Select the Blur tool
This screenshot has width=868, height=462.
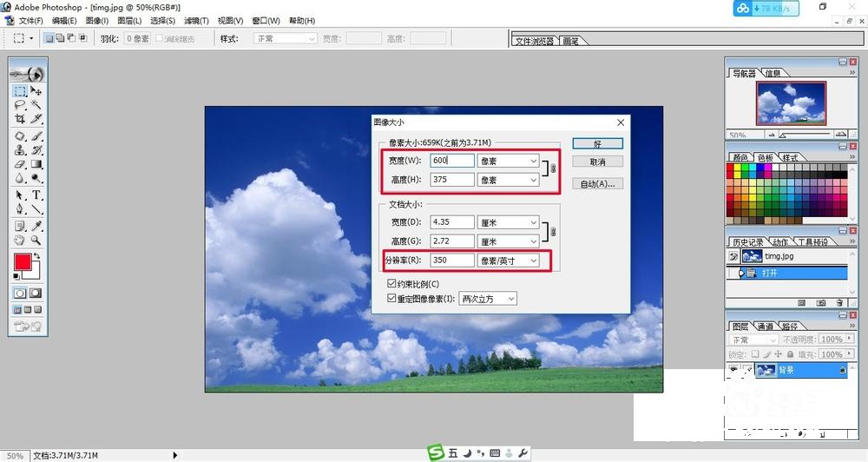click(20, 178)
